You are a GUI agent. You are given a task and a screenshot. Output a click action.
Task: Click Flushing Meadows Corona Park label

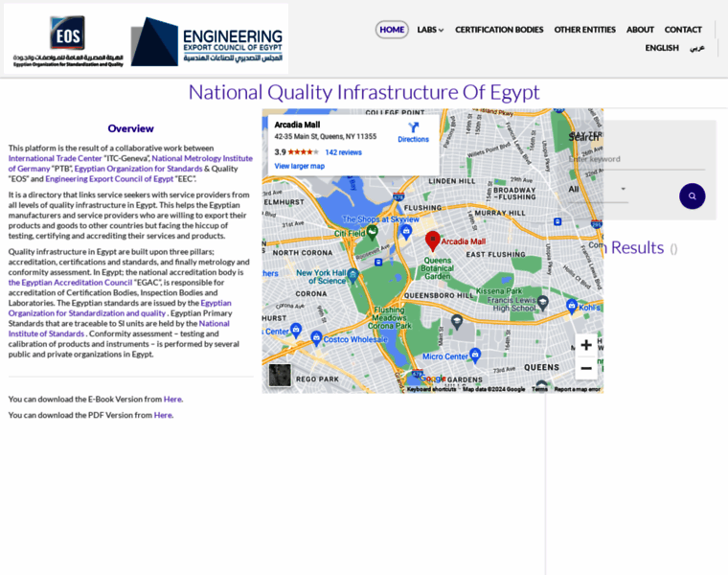click(390, 318)
